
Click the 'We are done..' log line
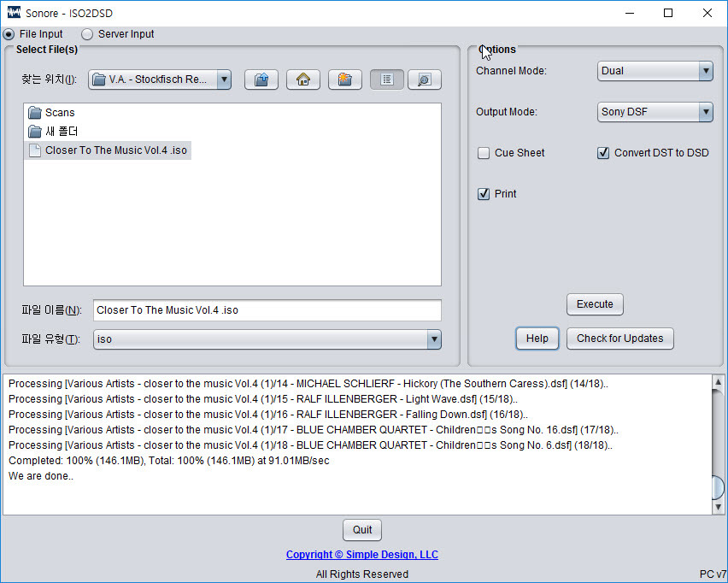click(41, 476)
